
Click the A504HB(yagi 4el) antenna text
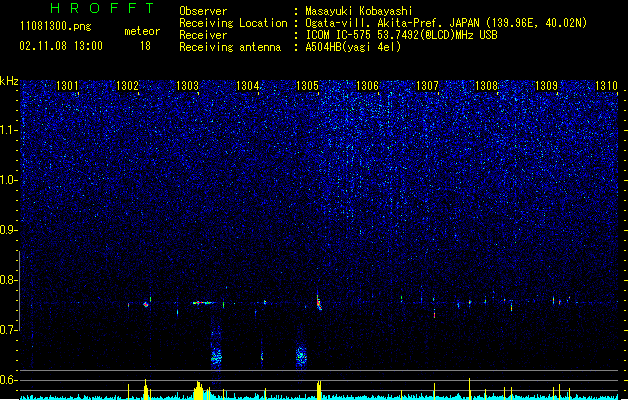pos(353,47)
